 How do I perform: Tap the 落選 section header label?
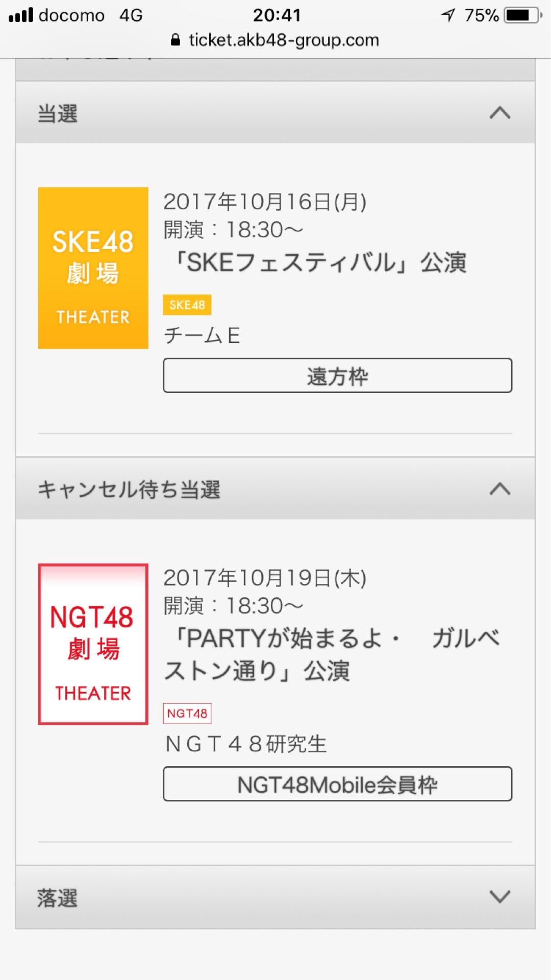coord(58,898)
